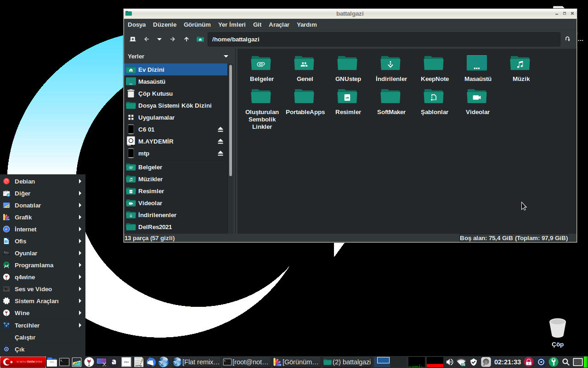Open the Düzenle menu
This screenshot has height=368, width=588.
click(x=164, y=25)
